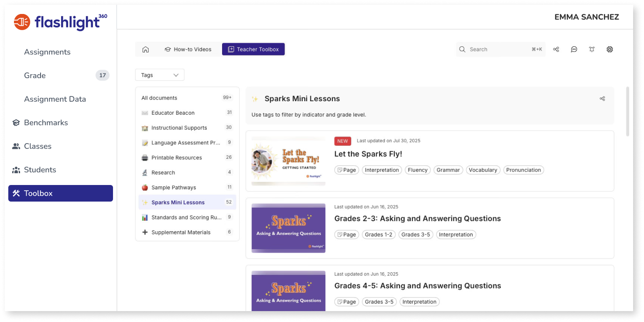
Task: Select Toolbox in the sidebar
Action: [61, 193]
